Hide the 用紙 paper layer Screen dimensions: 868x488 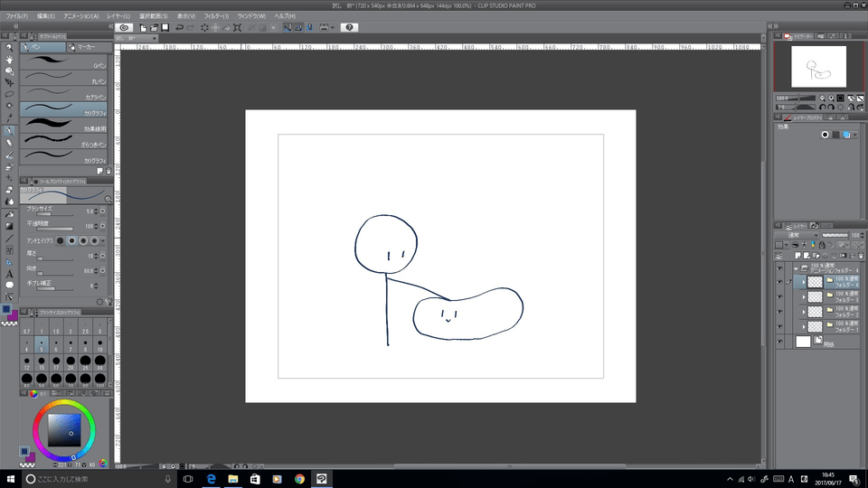click(779, 342)
